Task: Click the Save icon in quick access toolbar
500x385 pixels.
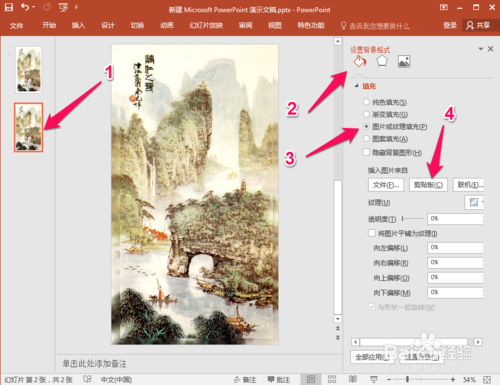Action: click(x=9, y=7)
